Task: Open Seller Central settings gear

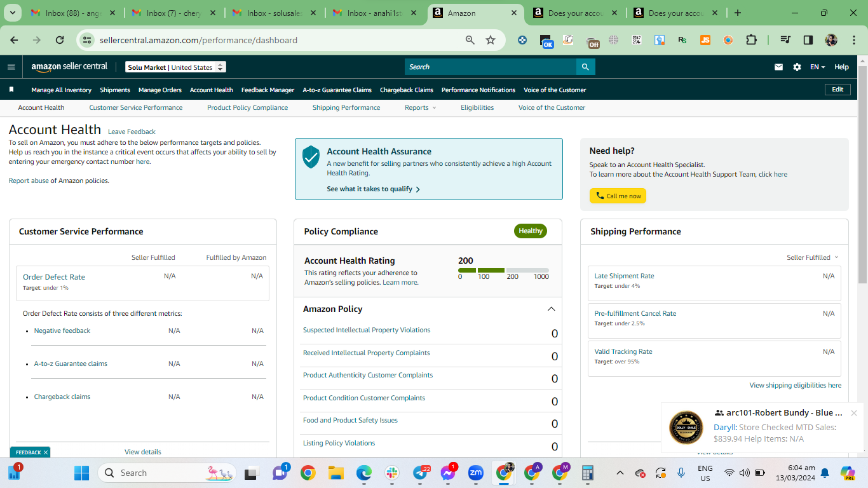Action: 797,67
